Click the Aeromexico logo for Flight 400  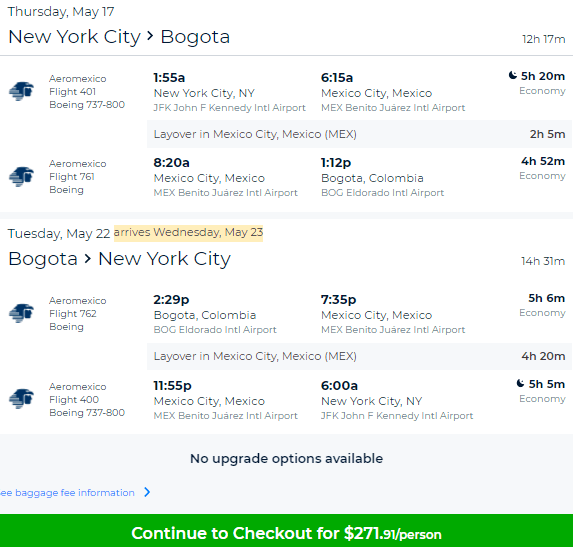21,399
